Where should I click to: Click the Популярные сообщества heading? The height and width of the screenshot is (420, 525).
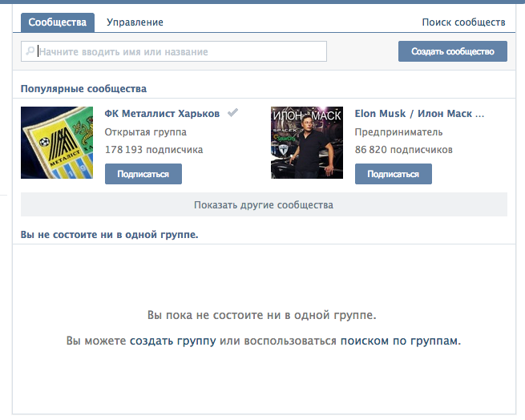(x=83, y=89)
